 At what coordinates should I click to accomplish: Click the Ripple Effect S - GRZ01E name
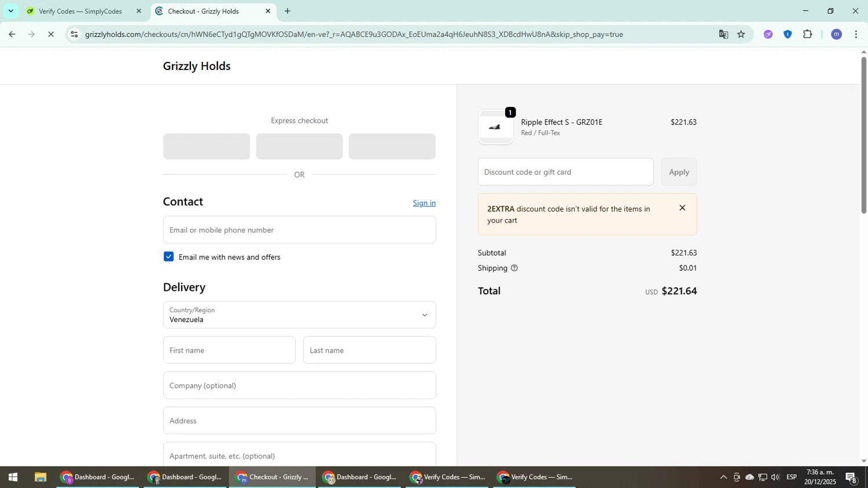tap(562, 122)
